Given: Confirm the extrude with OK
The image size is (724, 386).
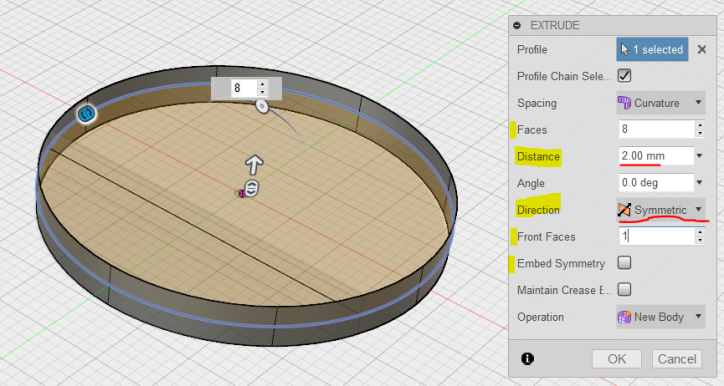Looking at the screenshot, I should (617, 359).
